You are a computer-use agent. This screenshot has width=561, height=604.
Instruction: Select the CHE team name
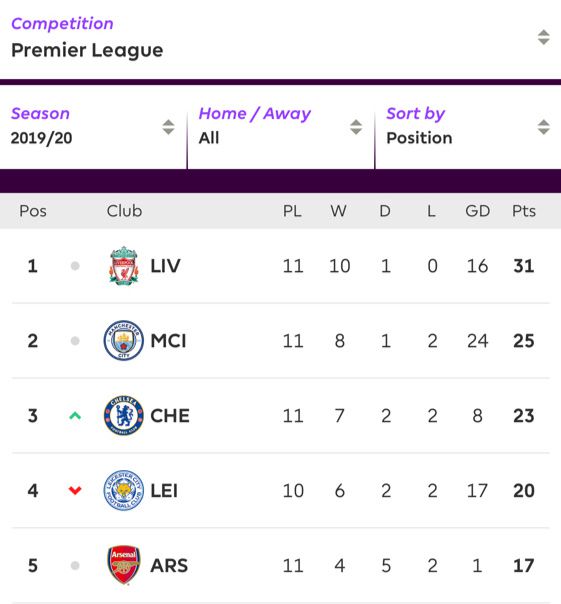point(170,416)
